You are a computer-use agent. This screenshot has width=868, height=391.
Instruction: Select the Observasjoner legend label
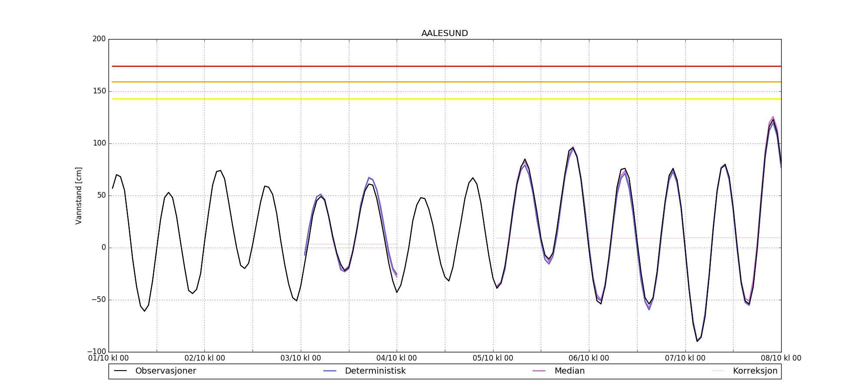click(x=165, y=371)
